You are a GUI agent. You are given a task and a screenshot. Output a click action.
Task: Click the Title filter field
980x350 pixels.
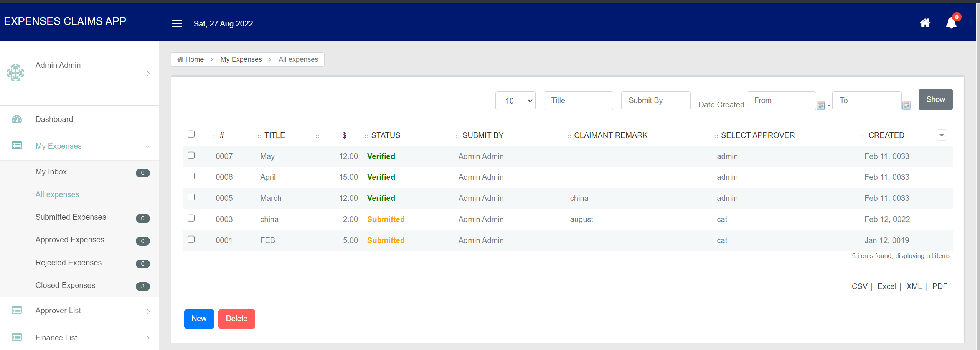tap(578, 101)
